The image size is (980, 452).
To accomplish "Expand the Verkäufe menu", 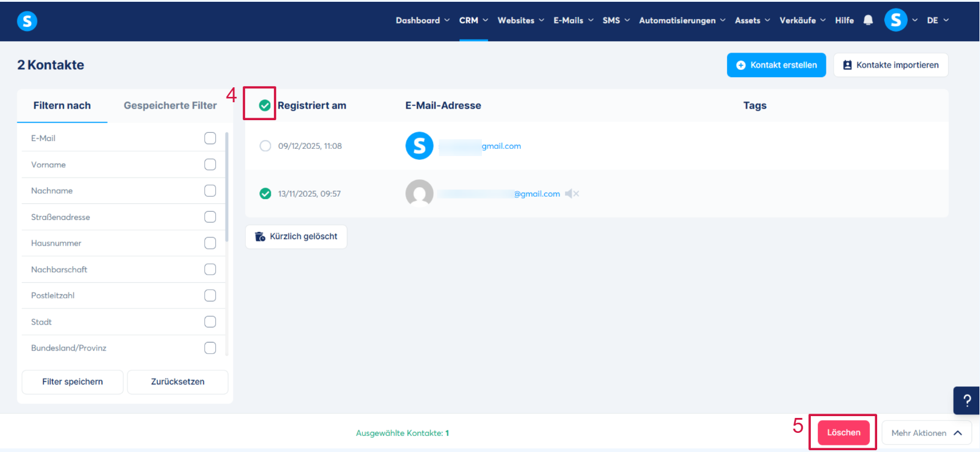I will (802, 20).
